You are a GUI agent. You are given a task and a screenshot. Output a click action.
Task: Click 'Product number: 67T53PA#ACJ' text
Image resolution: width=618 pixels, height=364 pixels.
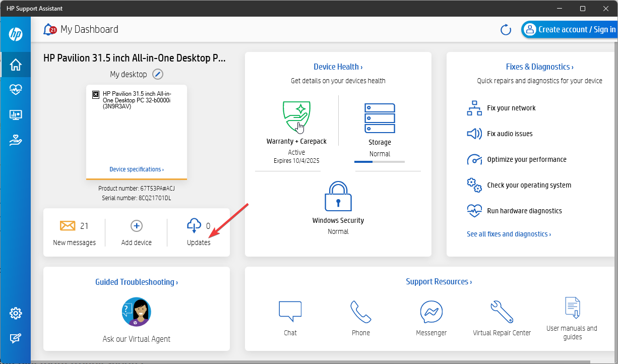(x=137, y=188)
